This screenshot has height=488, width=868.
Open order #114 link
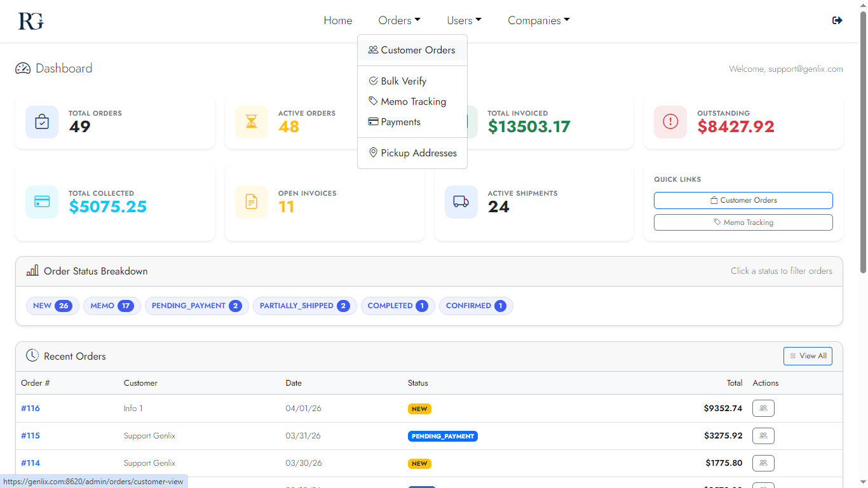point(31,463)
